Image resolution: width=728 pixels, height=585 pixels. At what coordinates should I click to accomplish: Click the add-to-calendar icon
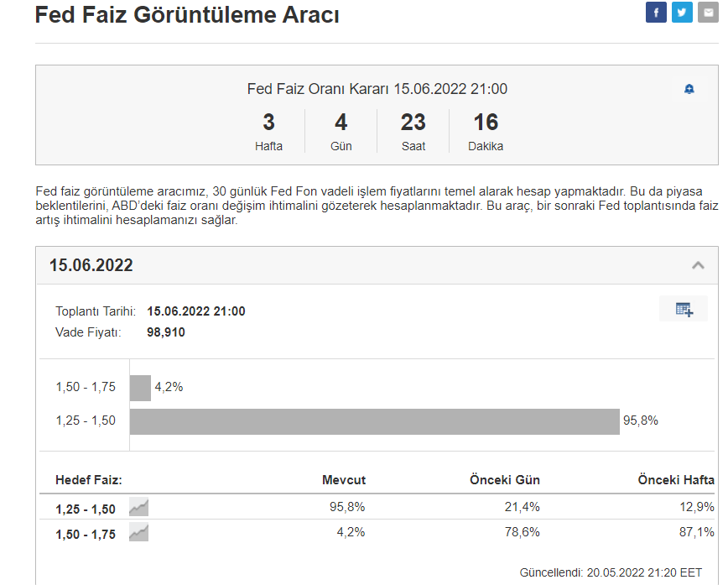684,309
